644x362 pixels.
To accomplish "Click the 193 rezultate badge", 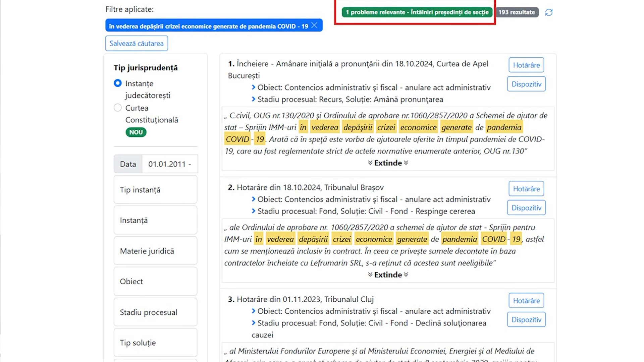I will pyautogui.click(x=517, y=12).
